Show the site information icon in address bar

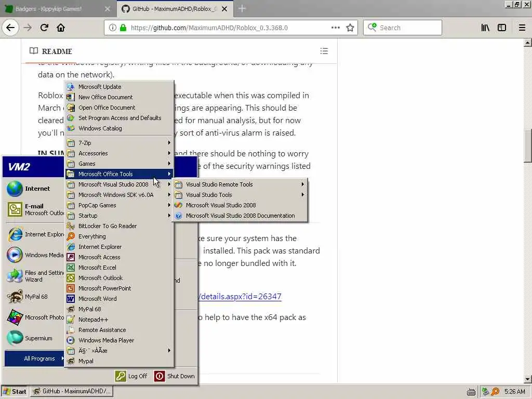[112, 28]
